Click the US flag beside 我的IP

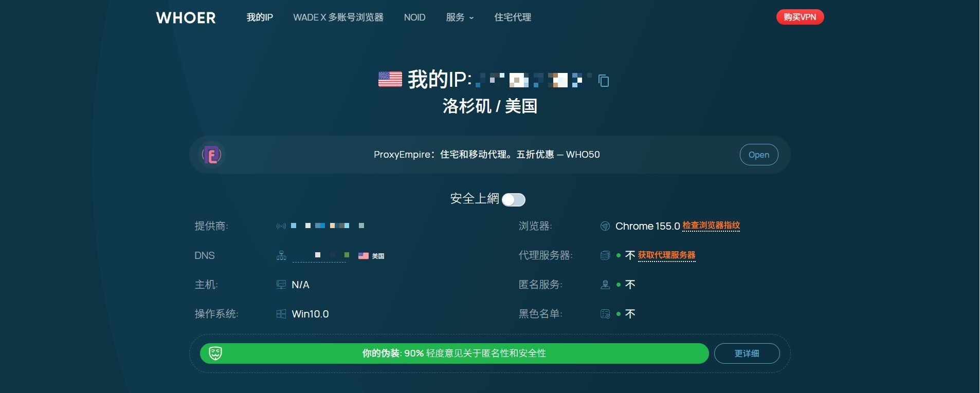390,79
